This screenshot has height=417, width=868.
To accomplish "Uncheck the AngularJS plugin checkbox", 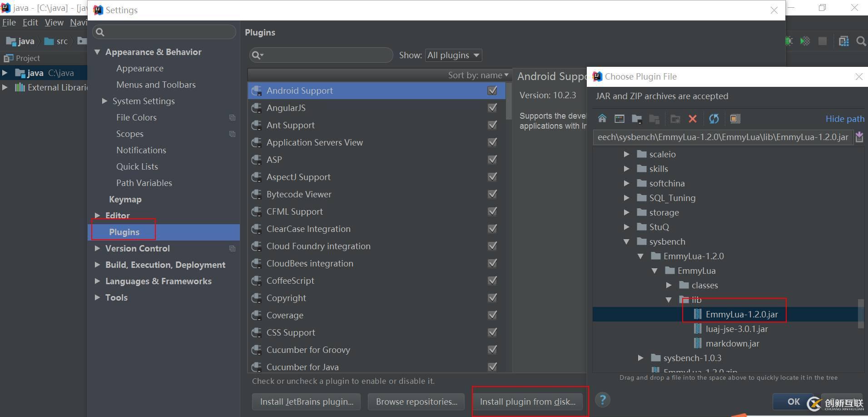I will coord(492,108).
